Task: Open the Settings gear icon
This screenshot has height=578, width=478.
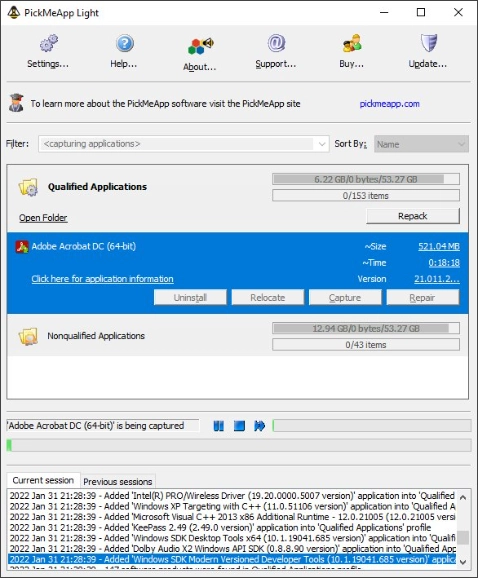Action: pyautogui.click(x=49, y=43)
